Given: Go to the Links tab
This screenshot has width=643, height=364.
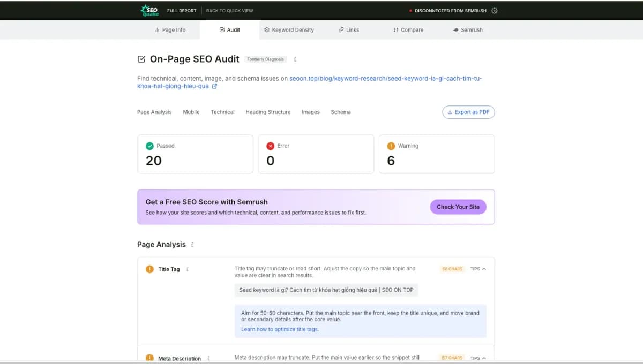Looking at the screenshot, I should coord(349,30).
